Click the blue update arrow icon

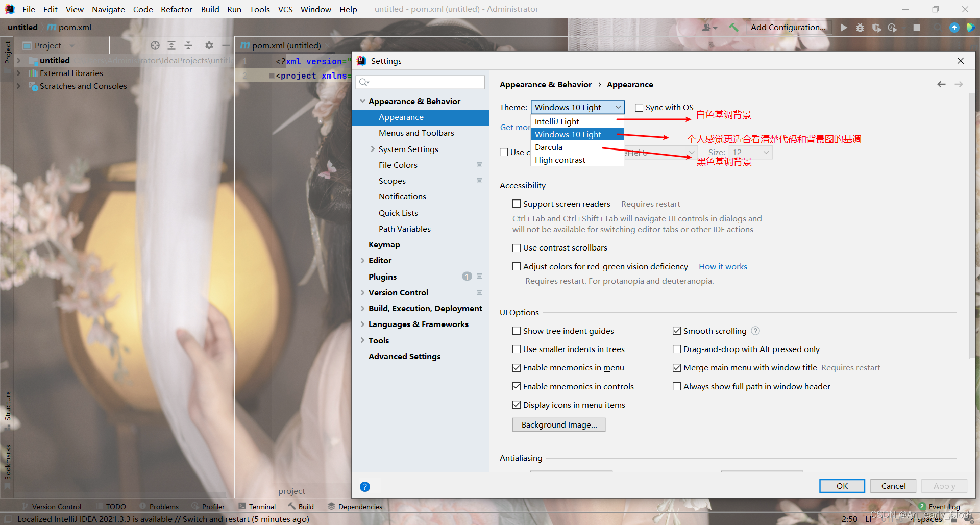coord(954,28)
